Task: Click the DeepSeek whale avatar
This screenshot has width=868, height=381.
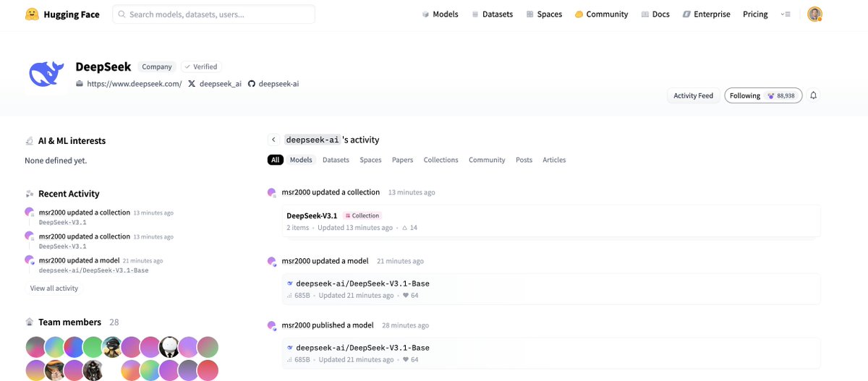Action: [47, 74]
